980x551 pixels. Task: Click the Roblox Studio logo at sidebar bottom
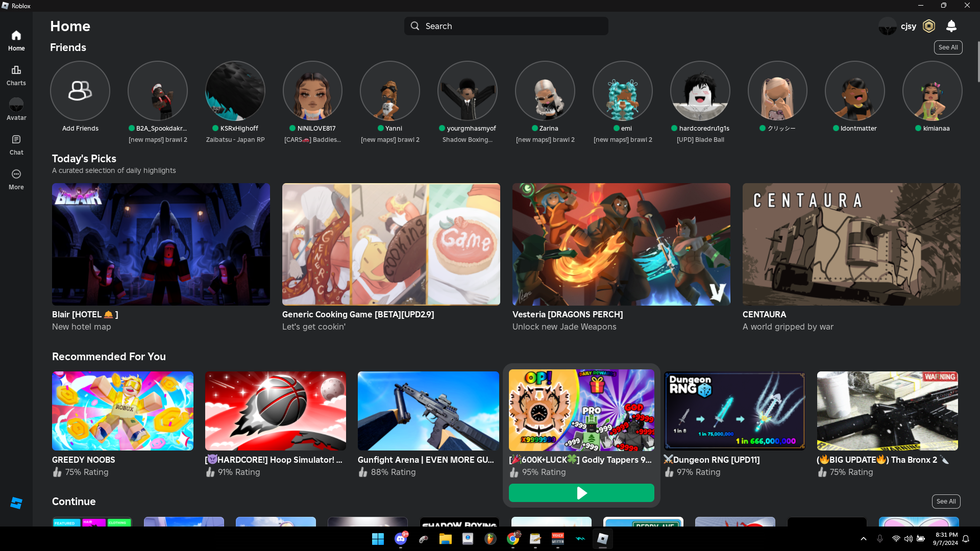[16, 503]
